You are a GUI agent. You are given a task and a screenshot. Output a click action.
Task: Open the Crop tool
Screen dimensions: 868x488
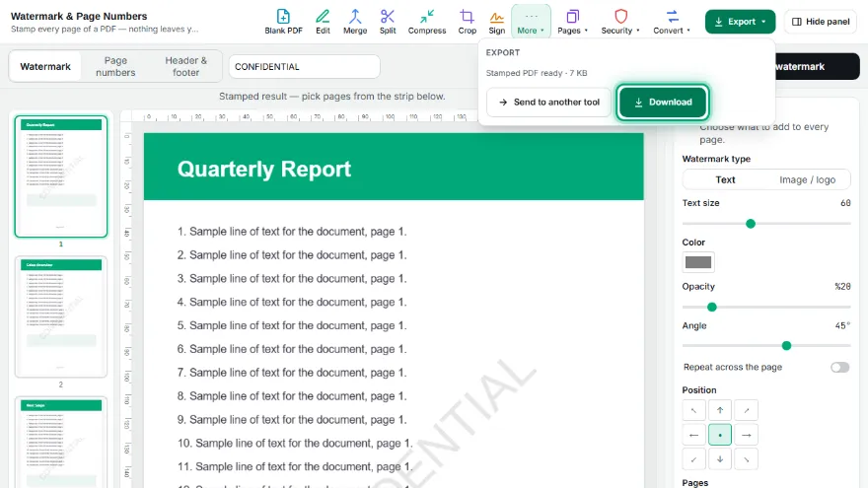pyautogui.click(x=467, y=22)
